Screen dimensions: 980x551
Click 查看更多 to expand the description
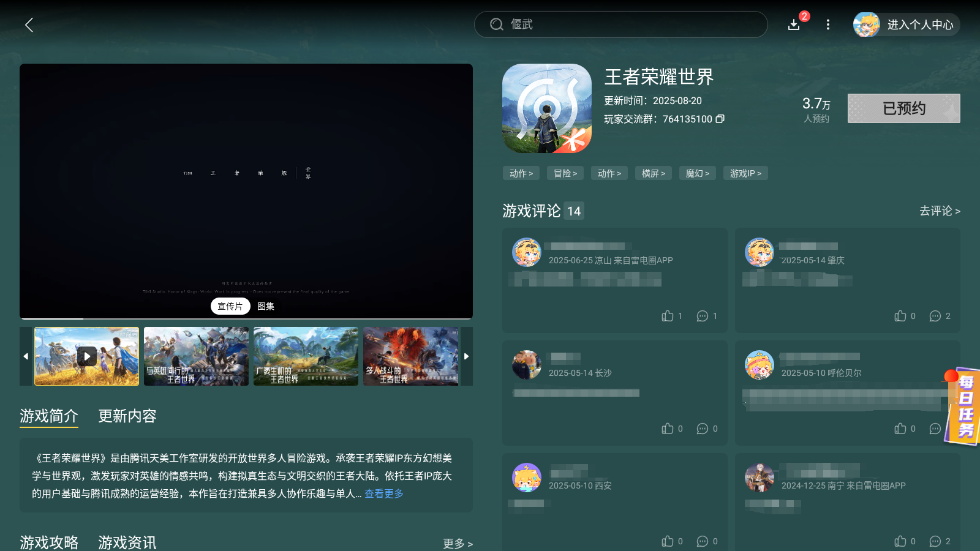pyautogui.click(x=384, y=493)
